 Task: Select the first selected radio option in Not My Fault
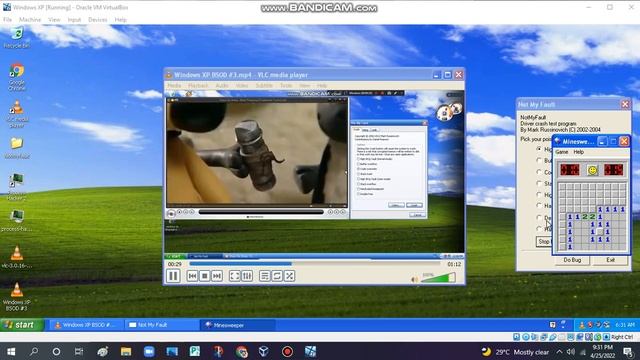pyautogui.click(x=539, y=149)
